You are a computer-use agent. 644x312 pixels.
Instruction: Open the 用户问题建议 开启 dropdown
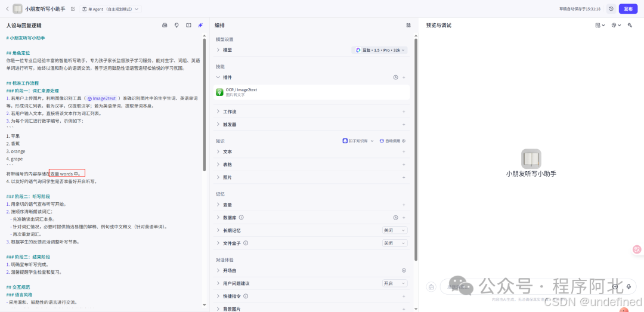pyautogui.click(x=395, y=283)
